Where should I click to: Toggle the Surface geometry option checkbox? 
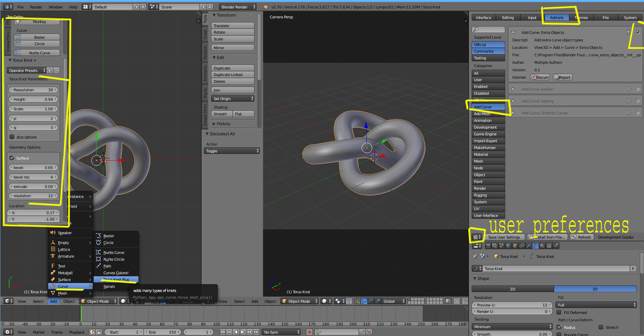12,158
